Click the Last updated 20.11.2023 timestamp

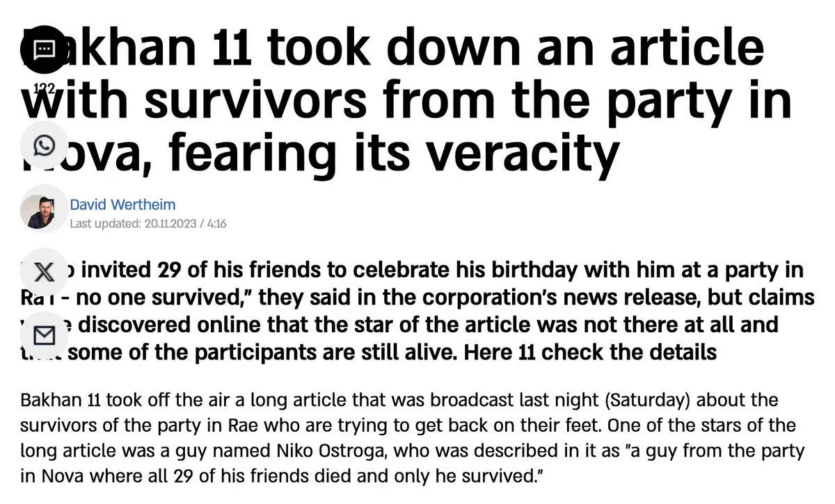click(x=148, y=223)
